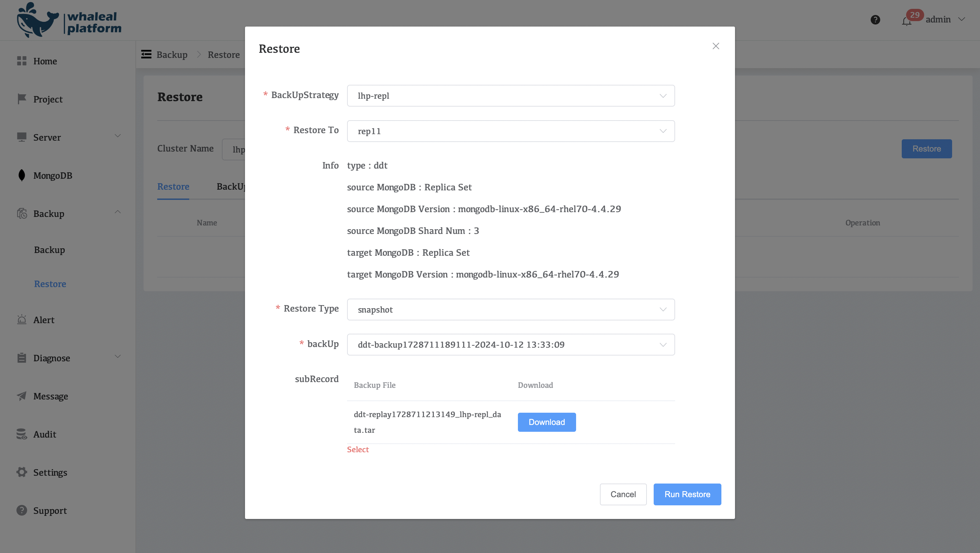Click the Settings gear icon
Screen dimensions: 980x553
point(22,472)
